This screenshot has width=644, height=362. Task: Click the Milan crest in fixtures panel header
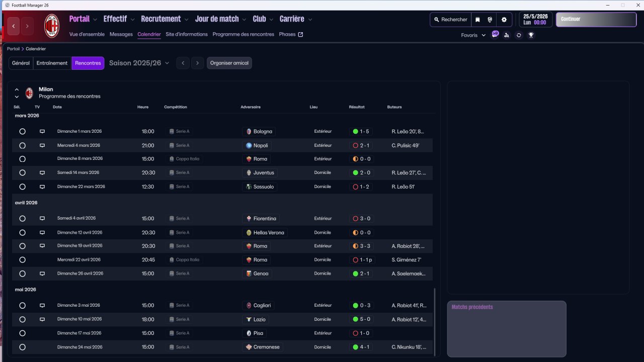[29, 93]
